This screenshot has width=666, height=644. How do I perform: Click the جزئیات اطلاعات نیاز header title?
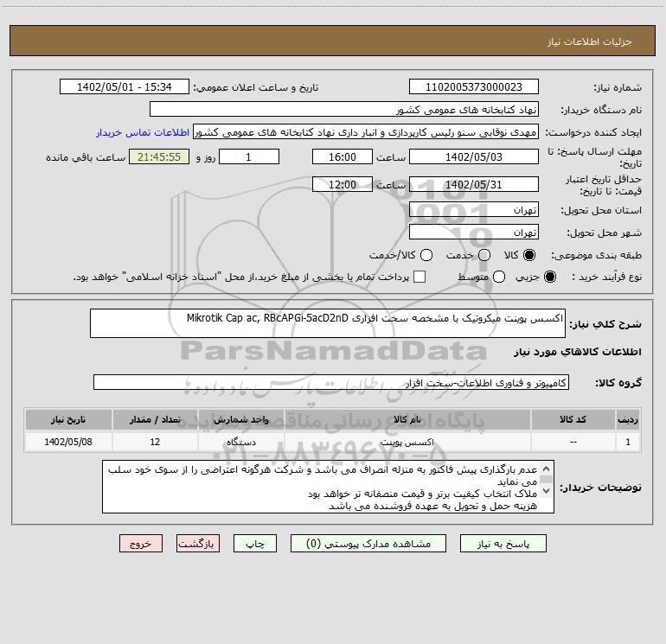coord(589,41)
